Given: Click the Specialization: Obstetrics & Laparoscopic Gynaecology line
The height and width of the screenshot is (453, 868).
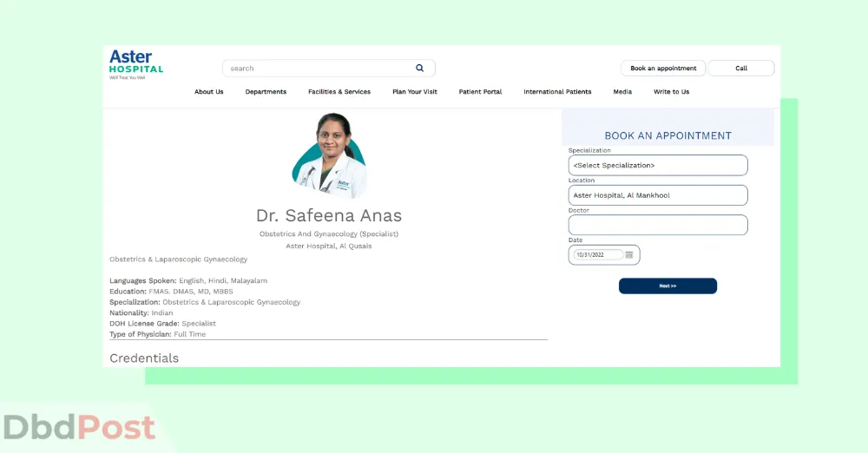Looking at the screenshot, I should click(205, 302).
